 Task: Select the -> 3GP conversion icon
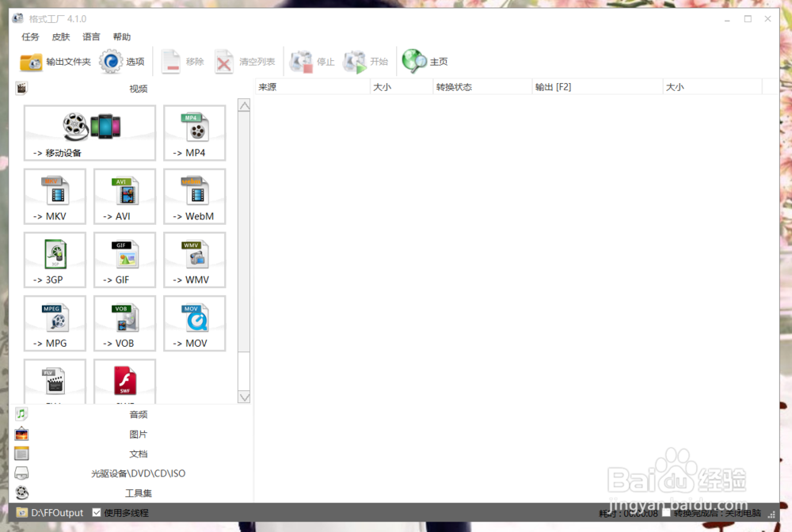point(55,260)
